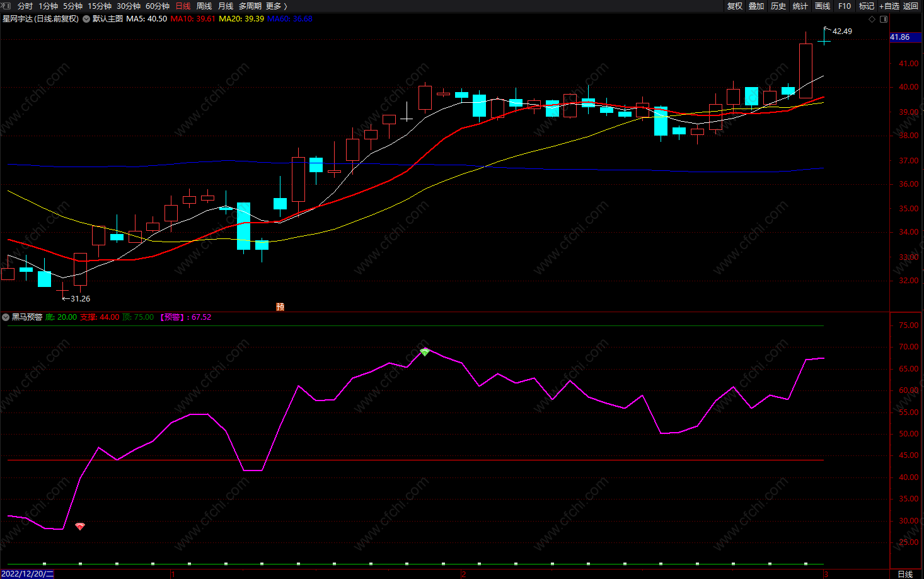
Task: Click month marker 2 on time axis
Action: 464,574
